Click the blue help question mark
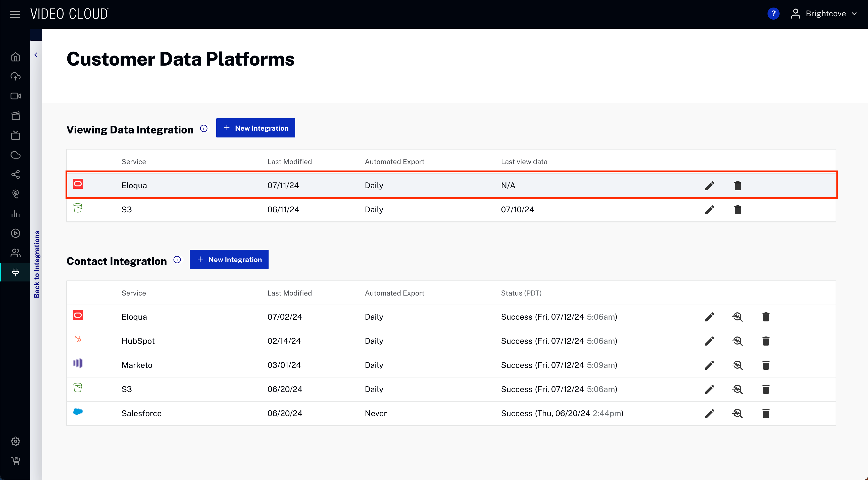Image resolution: width=868 pixels, height=480 pixels. click(773, 14)
